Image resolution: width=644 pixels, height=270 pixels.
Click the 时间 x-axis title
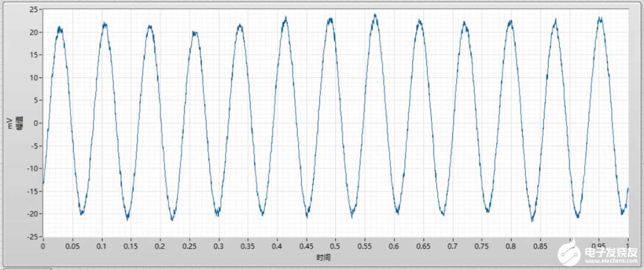323,257
